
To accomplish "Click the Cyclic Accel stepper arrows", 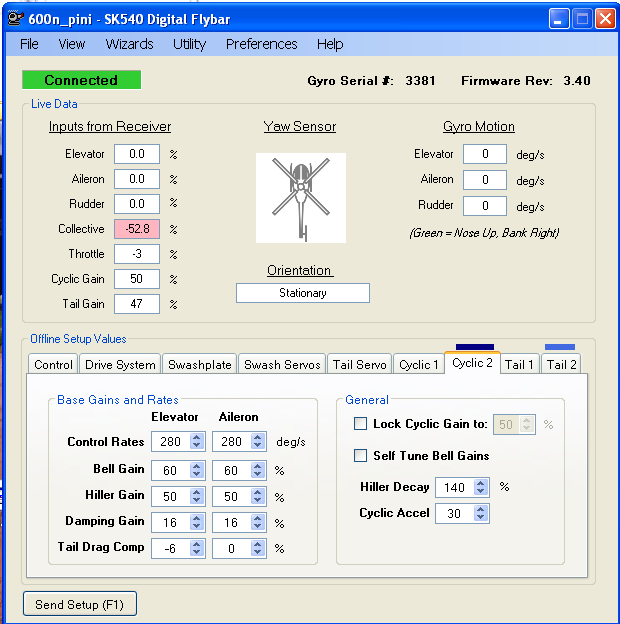I will pos(480,513).
